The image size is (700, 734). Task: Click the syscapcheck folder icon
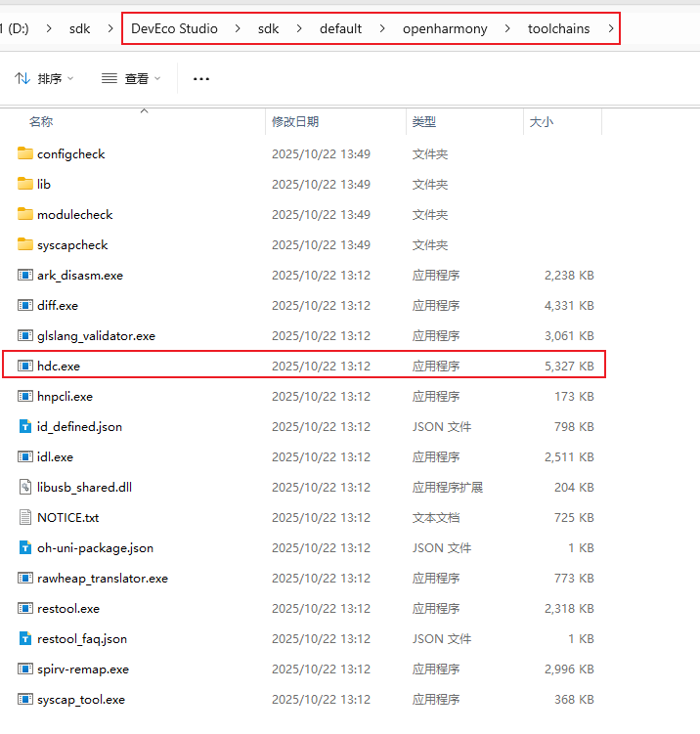click(x=25, y=244)
